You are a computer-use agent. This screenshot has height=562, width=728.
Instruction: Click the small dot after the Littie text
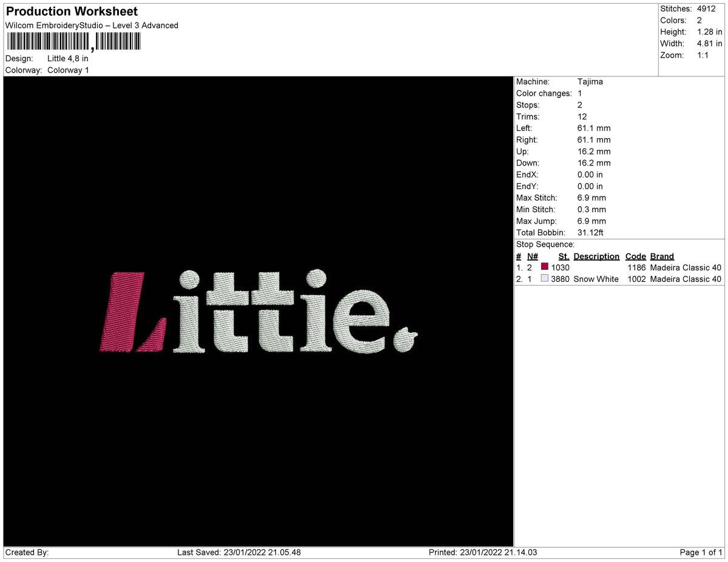[x=405, y=339]
